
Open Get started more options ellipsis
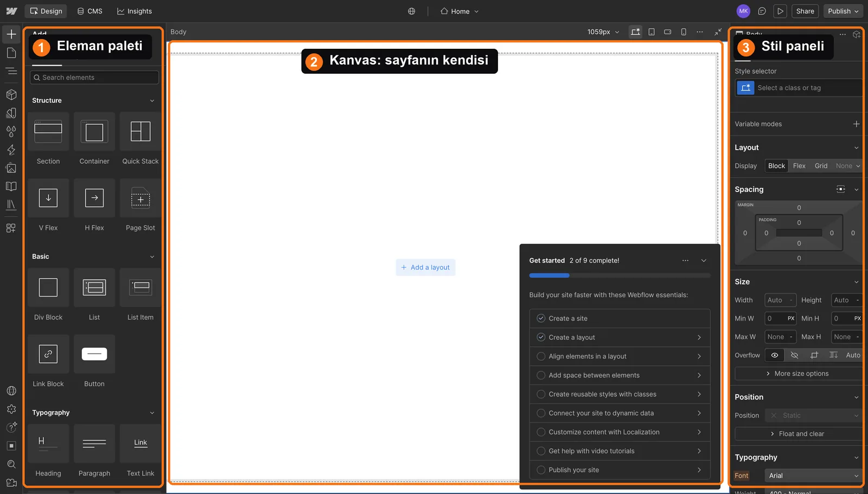685,261
